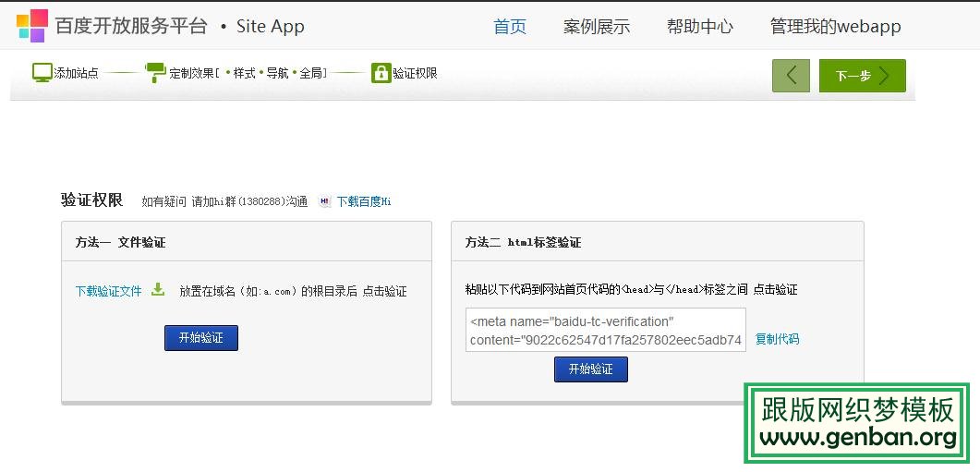This screenshot has width=980, height=472.
Task: Open the 案例展示 nav item
Action: click(597, 26)
